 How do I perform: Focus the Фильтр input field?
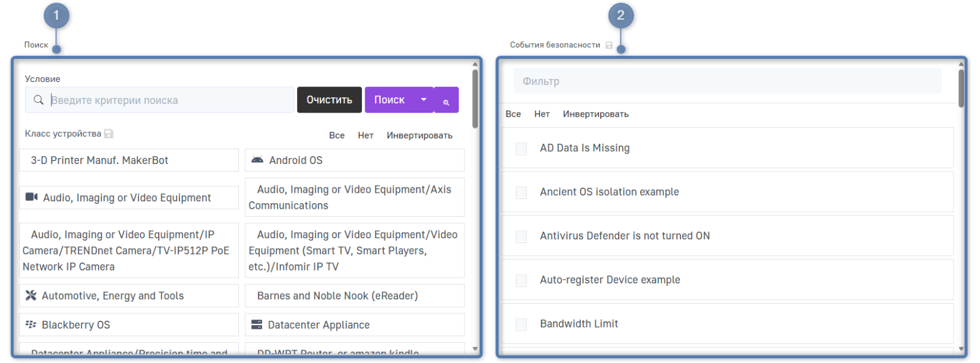727,81
